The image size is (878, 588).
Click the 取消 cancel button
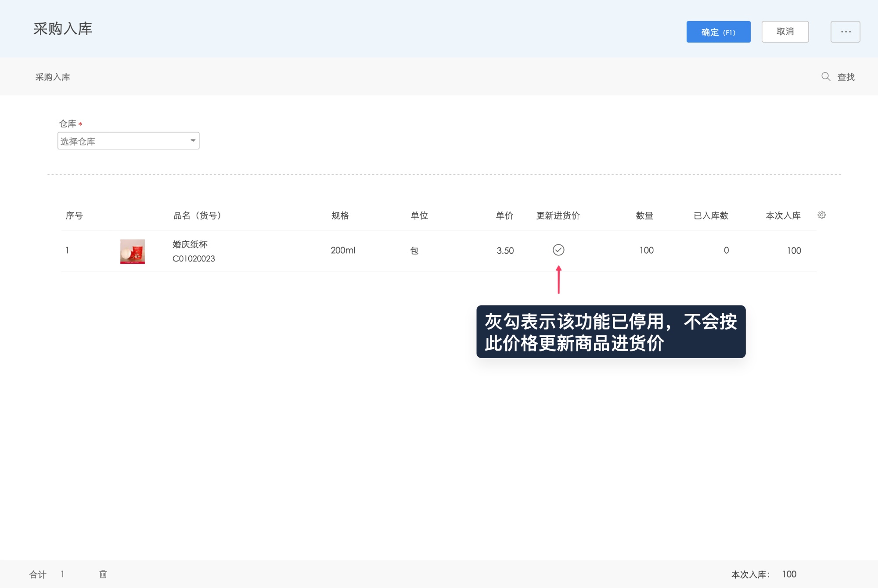pos(785,32)
